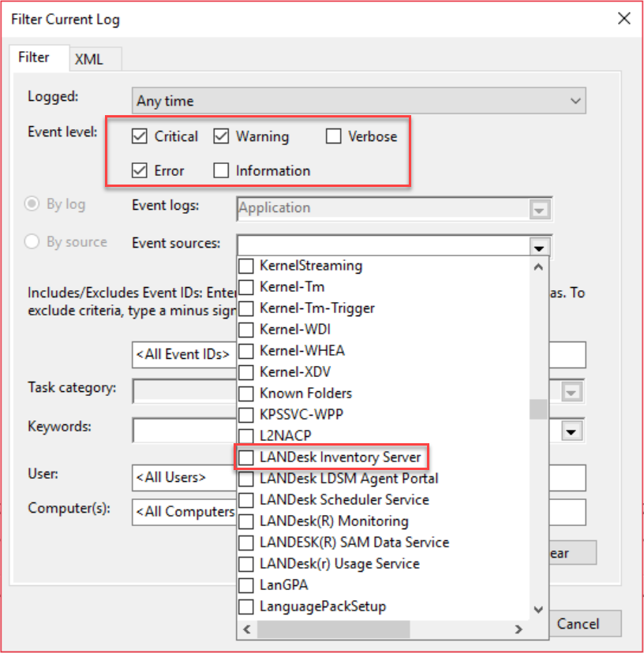Enable the Verbose event level

pyautogui.click(x=333, y=136)
